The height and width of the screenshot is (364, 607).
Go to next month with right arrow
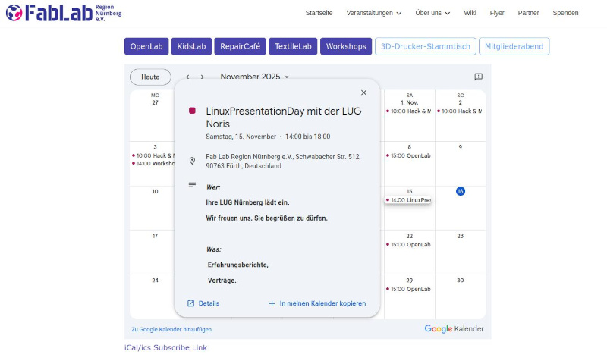(x=202, y=77)
